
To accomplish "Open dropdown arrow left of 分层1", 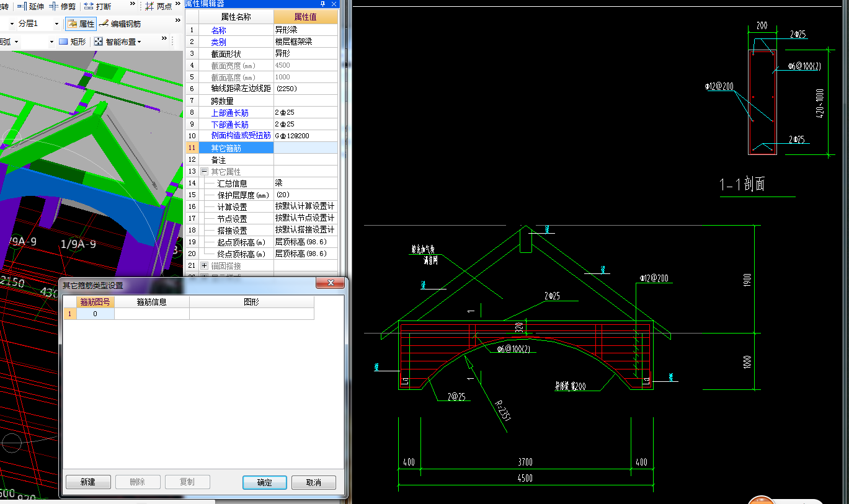I will pyautogui.click(x=12, y=24).
